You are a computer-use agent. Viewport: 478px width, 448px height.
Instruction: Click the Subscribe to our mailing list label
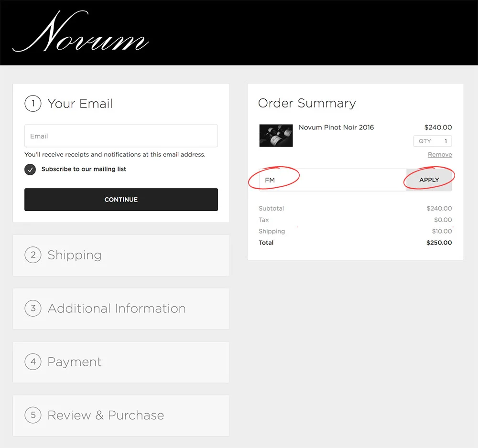[84, 169]
